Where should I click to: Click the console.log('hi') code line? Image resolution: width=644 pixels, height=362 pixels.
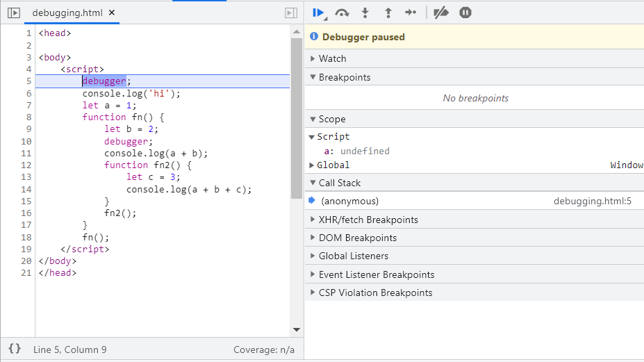click(x=131, y=93)
